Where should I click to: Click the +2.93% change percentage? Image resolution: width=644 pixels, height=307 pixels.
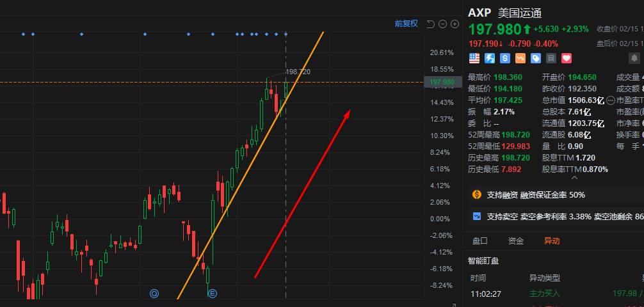pyautogui.click(x=575, y=29)
